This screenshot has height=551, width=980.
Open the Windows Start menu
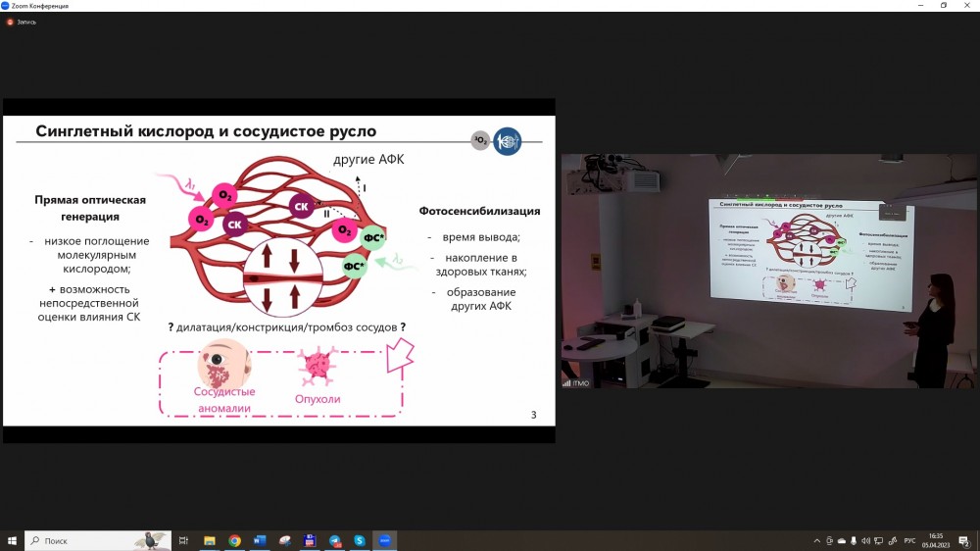pyautogui.click(x=13, y=540)
